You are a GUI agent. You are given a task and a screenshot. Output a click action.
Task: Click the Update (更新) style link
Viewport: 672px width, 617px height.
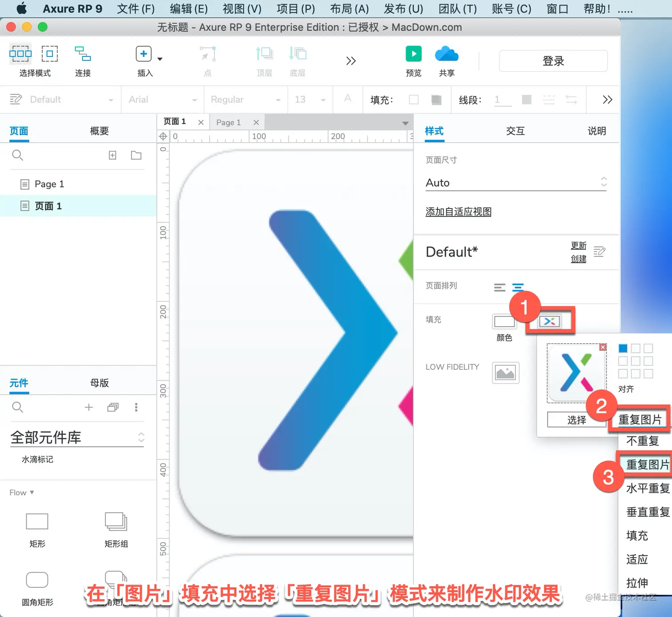coord(579,245)
